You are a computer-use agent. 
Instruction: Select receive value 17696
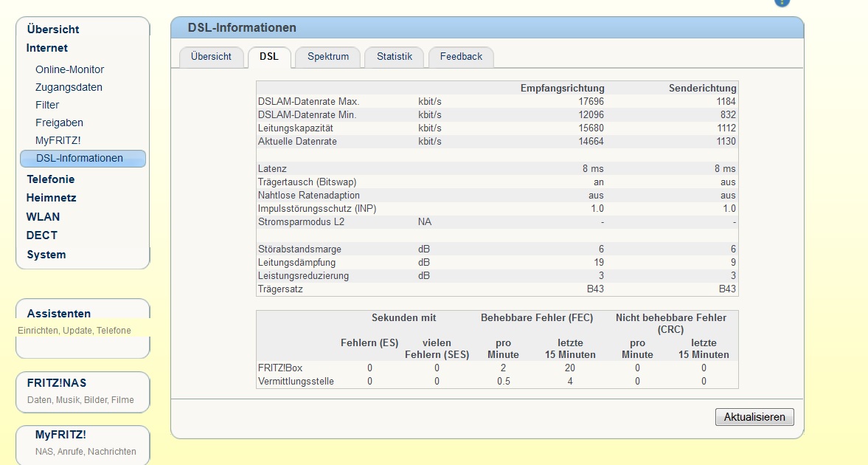591,101
